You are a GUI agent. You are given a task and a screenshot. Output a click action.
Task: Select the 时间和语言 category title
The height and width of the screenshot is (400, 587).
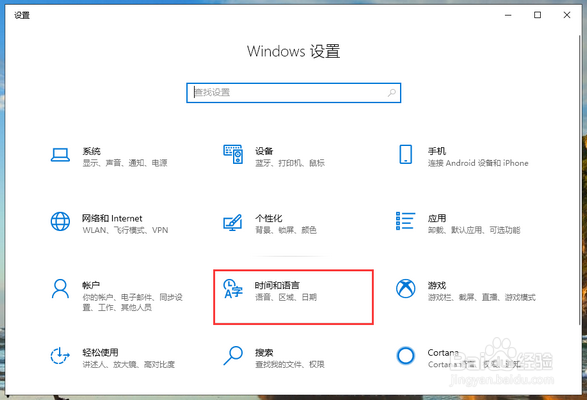pyautogui.click(x=277, y=285)
